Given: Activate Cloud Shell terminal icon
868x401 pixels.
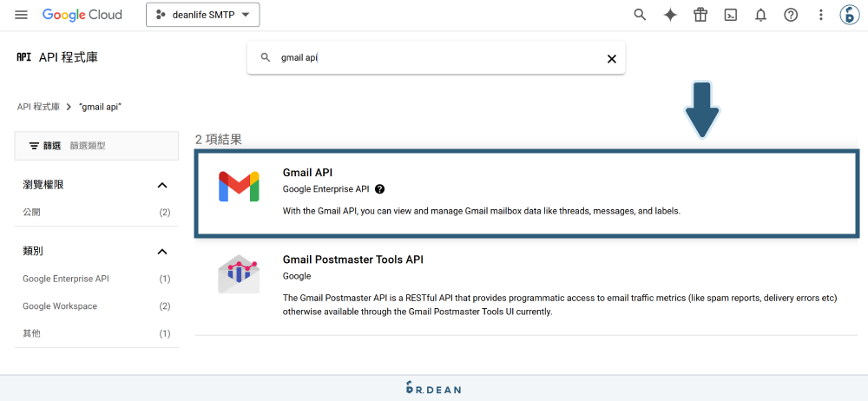Looking at the screenshot, I should 731,16.
